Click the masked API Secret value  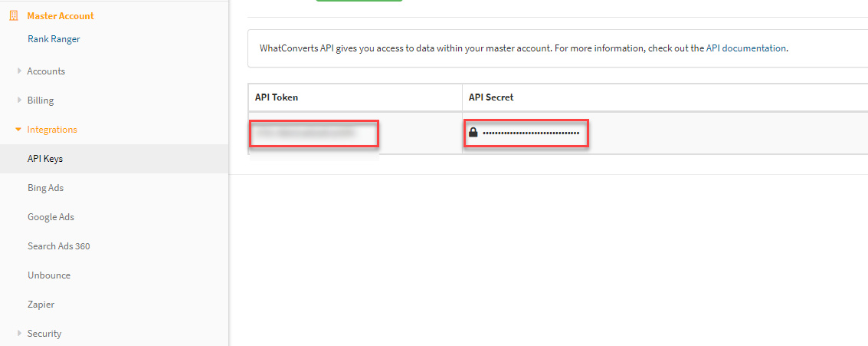531,133
